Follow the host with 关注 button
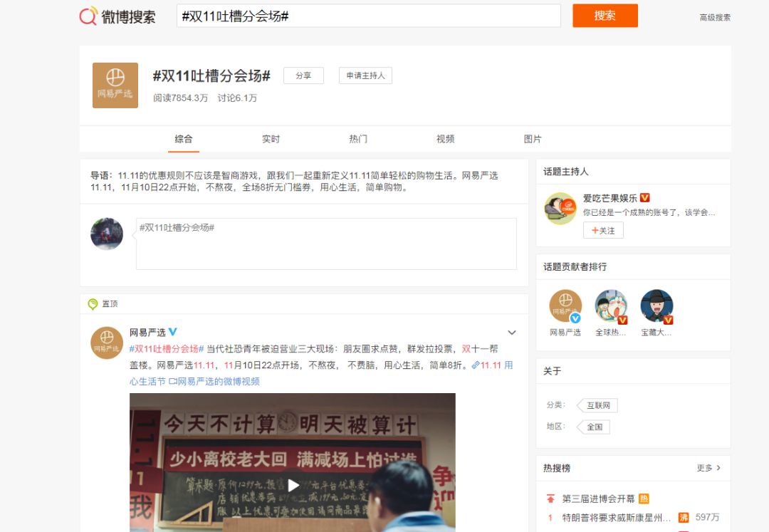Screen dimensions: 769x532 coord(603,230)
